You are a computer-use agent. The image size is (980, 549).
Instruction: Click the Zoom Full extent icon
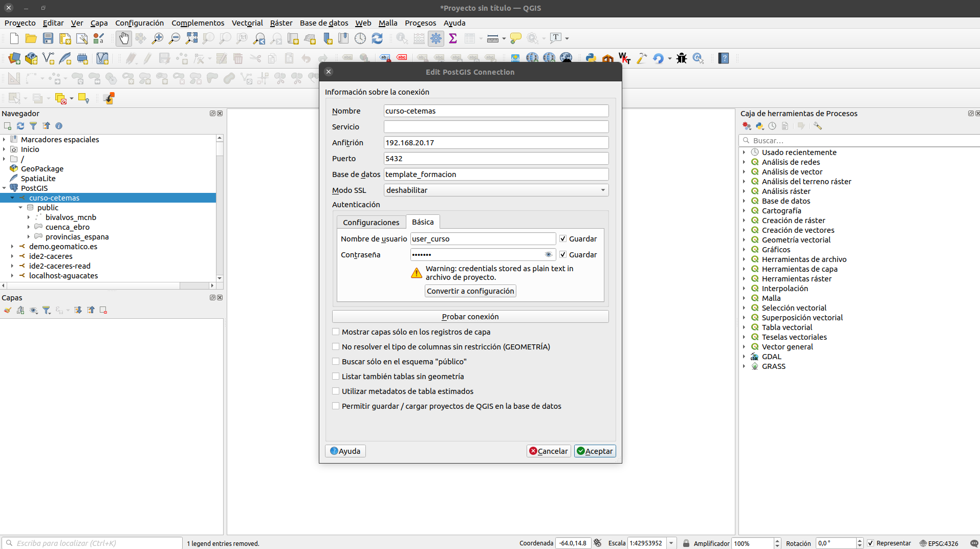(x=191, y=38)
